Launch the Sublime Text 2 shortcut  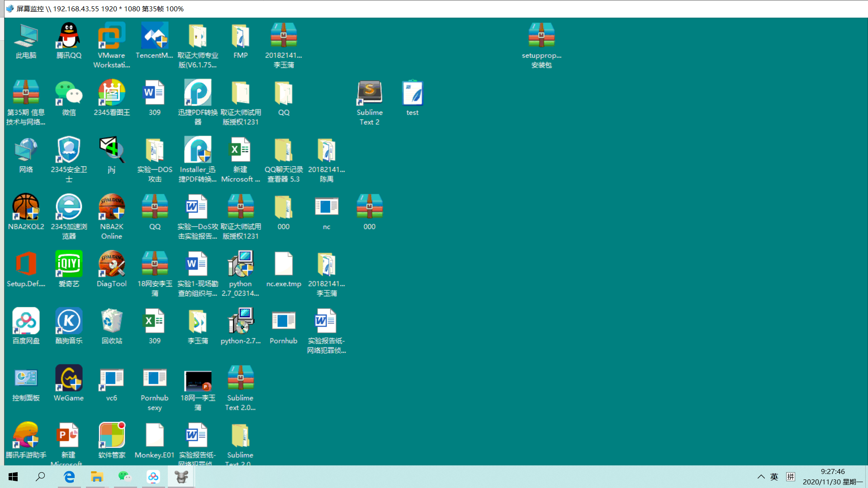pyautogui.click(x=370, y=103)
